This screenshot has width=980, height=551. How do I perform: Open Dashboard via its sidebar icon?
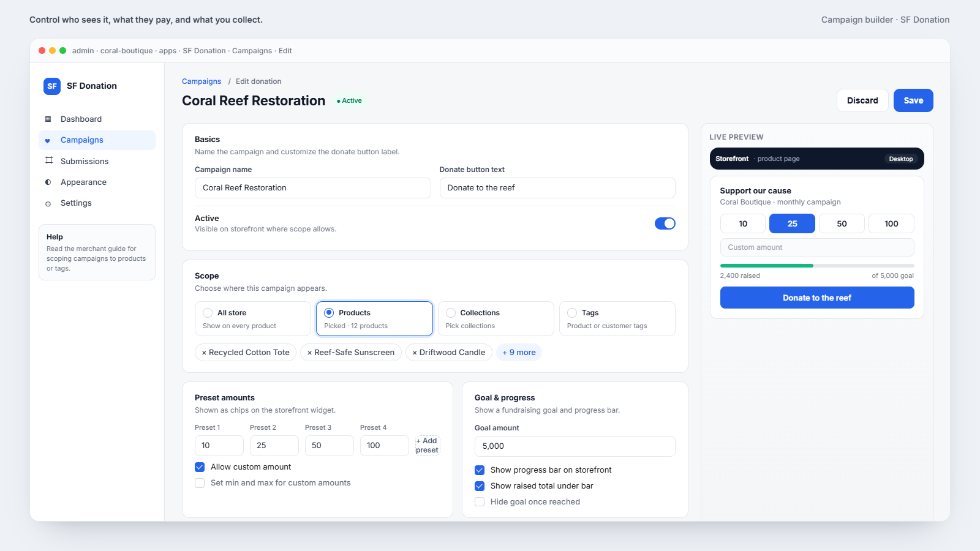coord(48,119)
